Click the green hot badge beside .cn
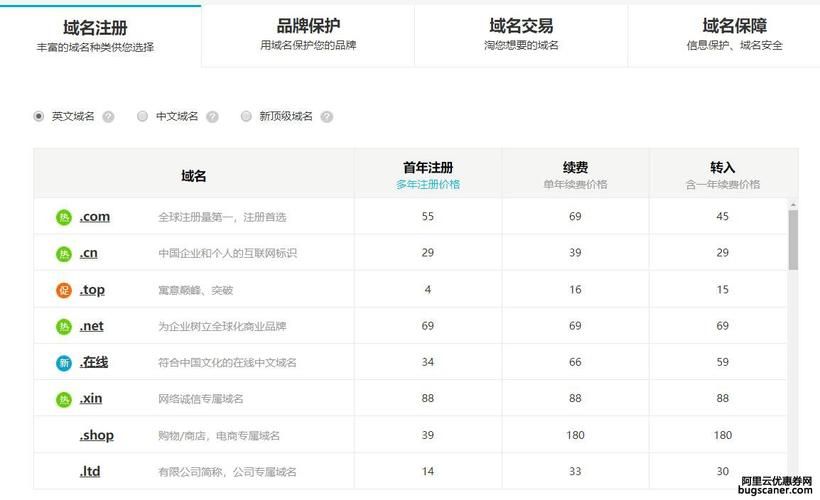820x500 pixels. [64, 254]
